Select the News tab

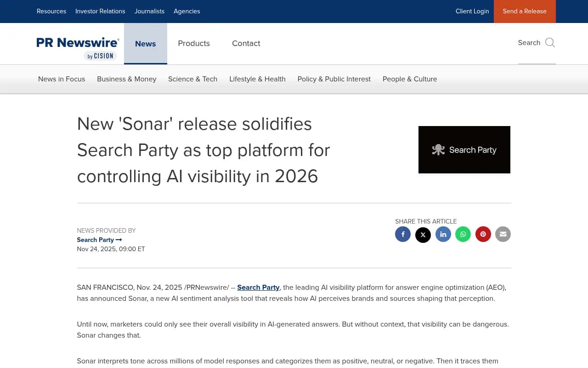coord(146,44)
